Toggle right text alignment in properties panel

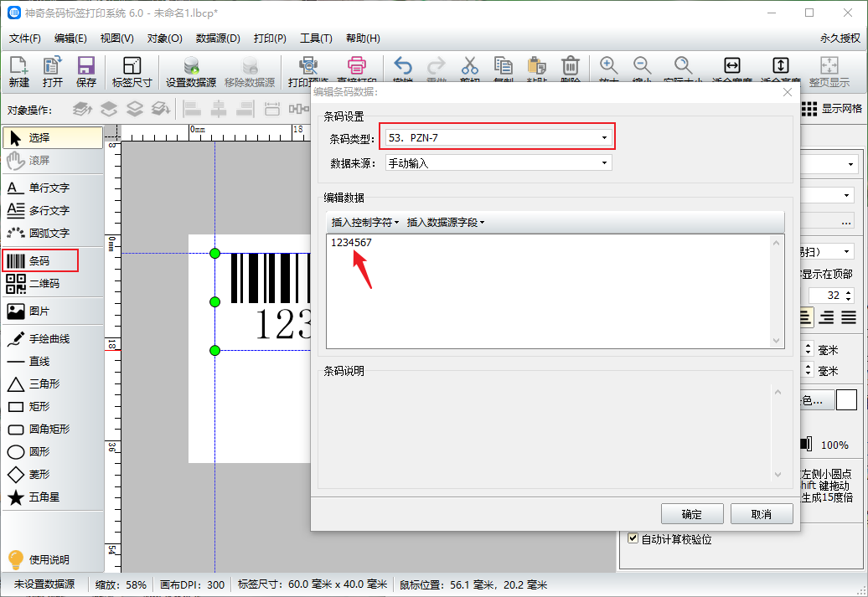click(x=826, y=317)
